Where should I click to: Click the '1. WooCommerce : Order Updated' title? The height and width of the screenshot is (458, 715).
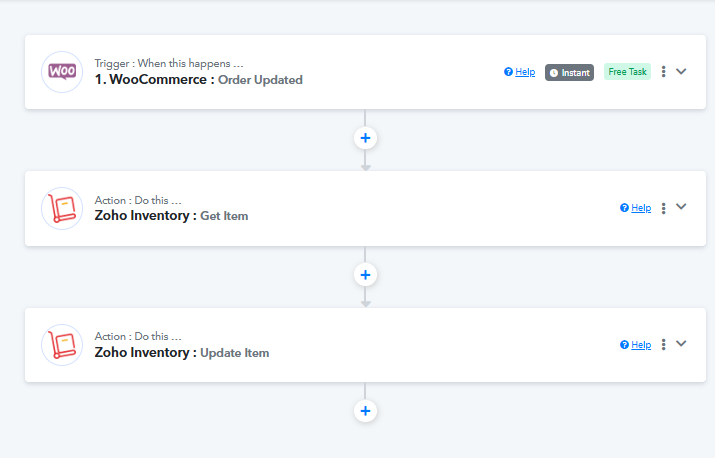(198, 80)
